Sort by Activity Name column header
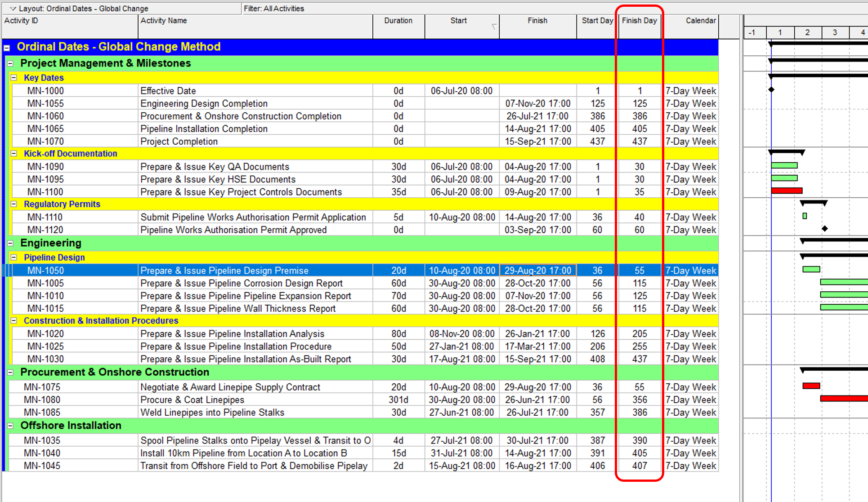This screenshot has height=502, width=868. coord(255,27)
